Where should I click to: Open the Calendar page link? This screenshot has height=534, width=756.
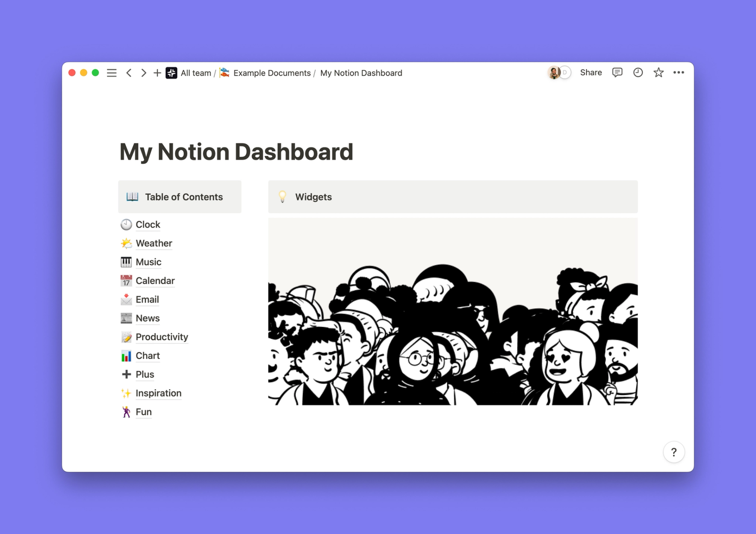click(155, 280)
